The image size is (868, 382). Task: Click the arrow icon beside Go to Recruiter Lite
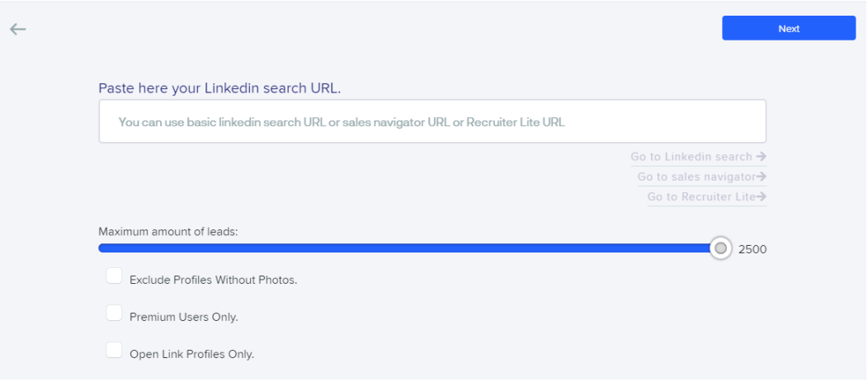tap(762, 196)
